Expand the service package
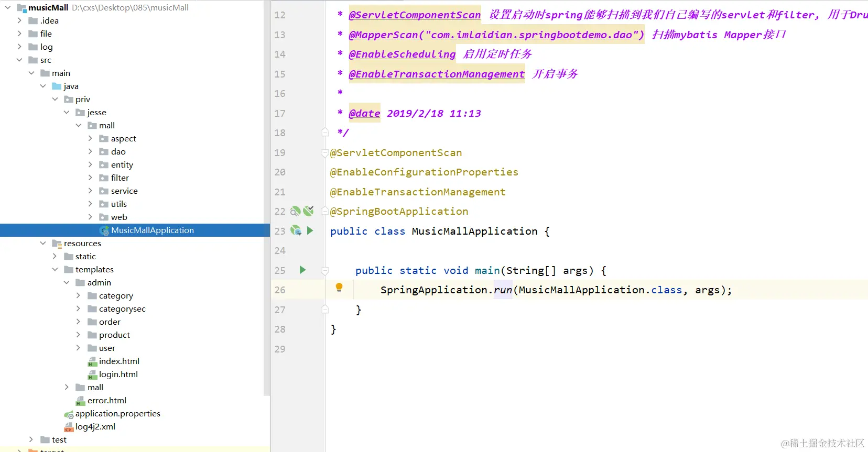Screen dimensions: 868x452 (x=90, y=191)
